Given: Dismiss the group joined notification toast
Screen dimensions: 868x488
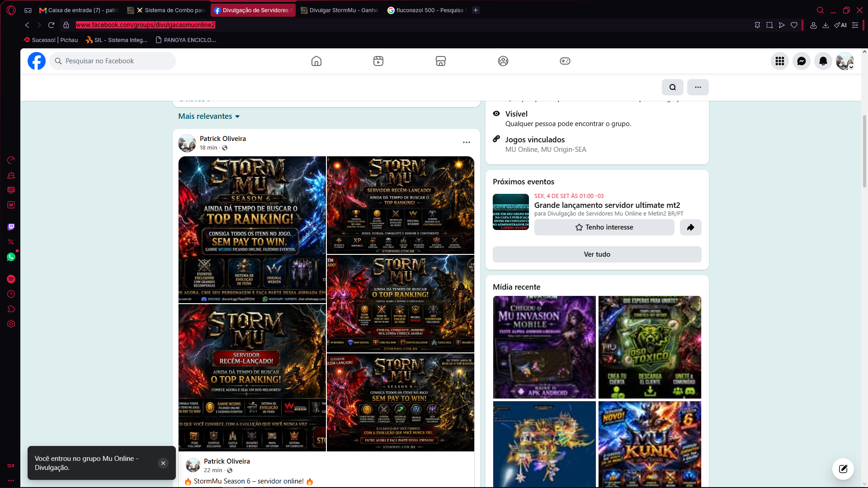Looking at the screenshot, I should (163, 463).
